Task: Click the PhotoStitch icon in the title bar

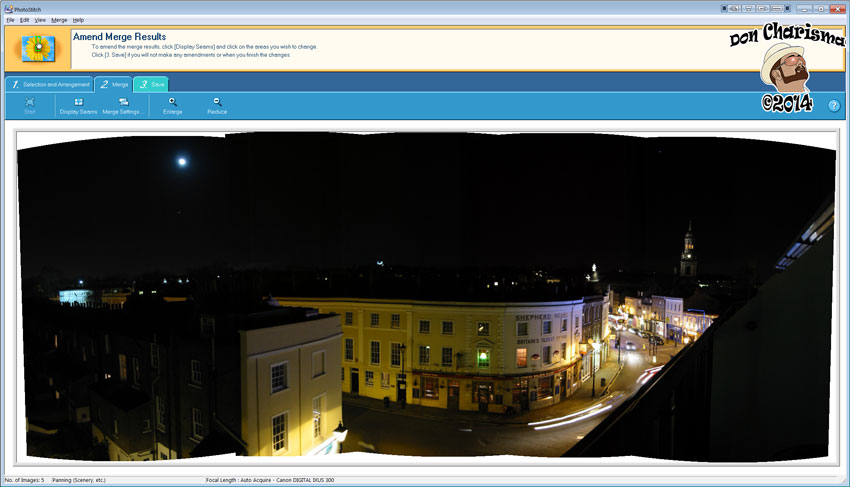Action: click(8, 9)
